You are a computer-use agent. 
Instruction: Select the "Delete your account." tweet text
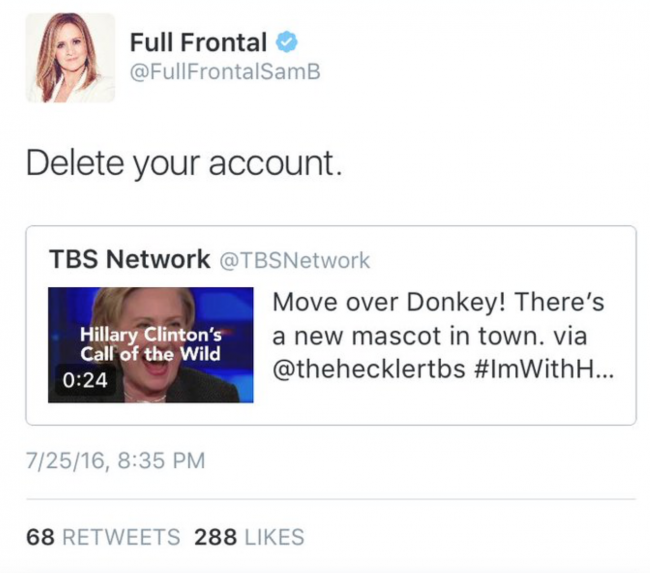pyautogui.click(x=184, y=164)
